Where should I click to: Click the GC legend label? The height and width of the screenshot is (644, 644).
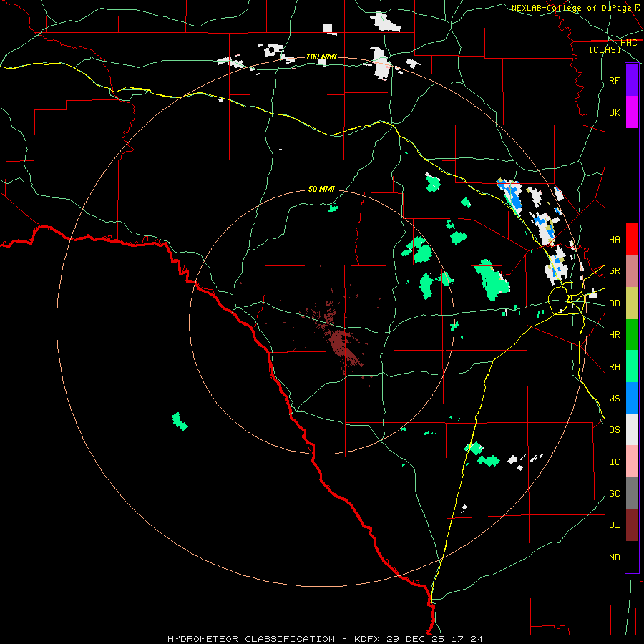click(x=615, y=493)
